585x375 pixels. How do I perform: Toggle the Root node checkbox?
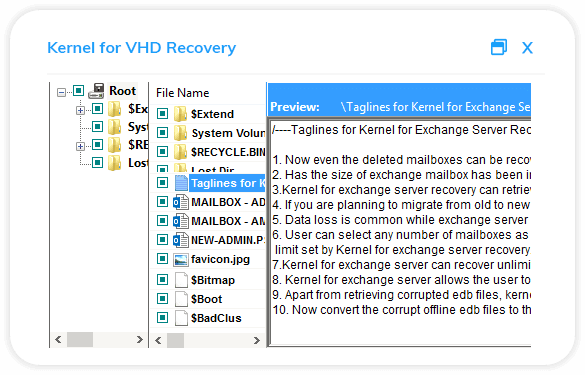[x=78, y=90]
